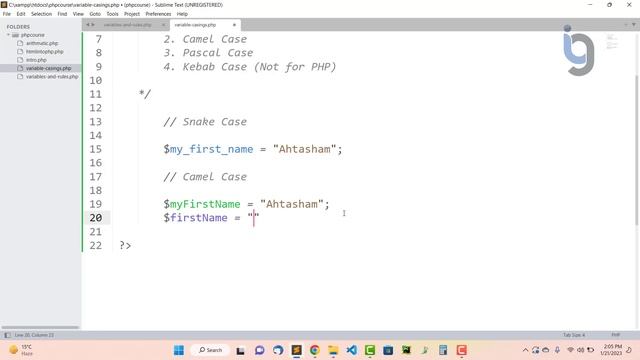Viewport: 640px width, 360px height.
Task: Open the Preferences menu
Action: [158, 14]
